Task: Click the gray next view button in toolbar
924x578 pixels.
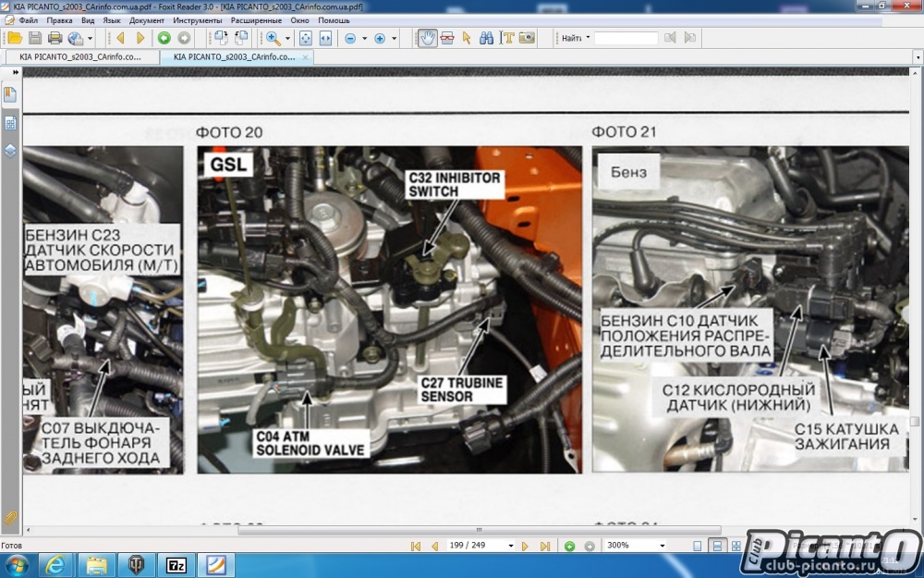Action: tap(185, 38)
